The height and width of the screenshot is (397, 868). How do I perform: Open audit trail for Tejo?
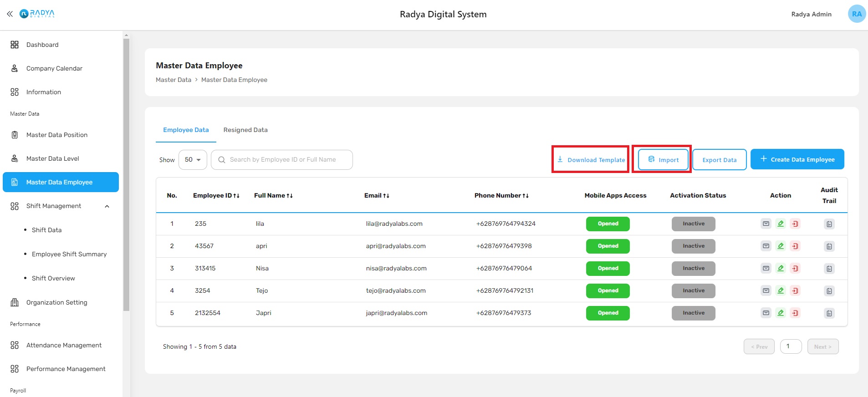click(x=829, y=291)
